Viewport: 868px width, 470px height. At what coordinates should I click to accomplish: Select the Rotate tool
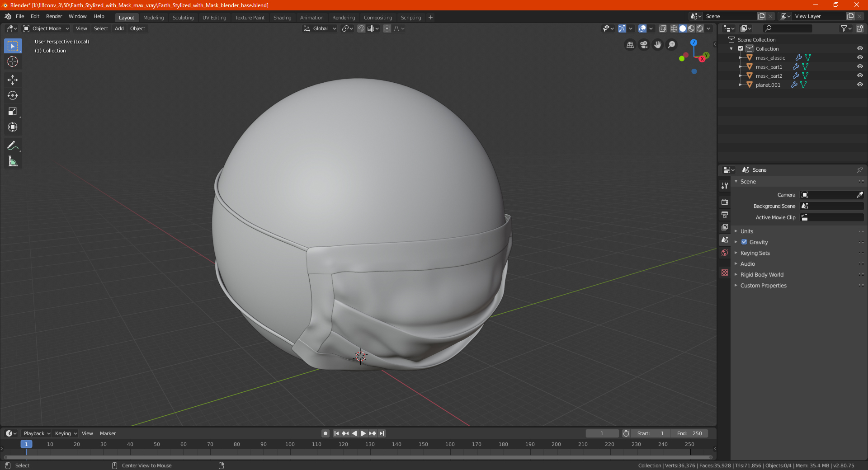(13, 95)
